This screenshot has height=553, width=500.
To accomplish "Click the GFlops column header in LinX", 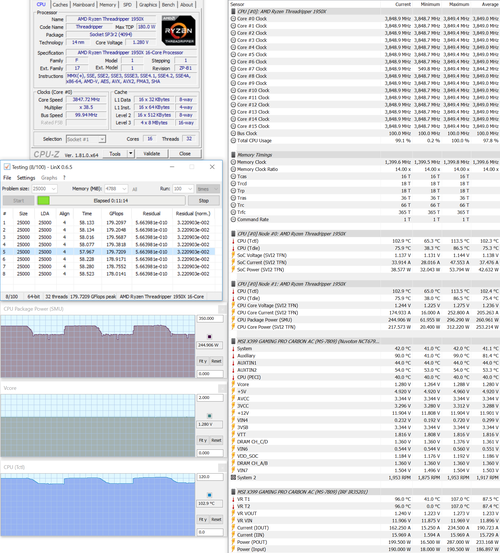I will [116, 213].
